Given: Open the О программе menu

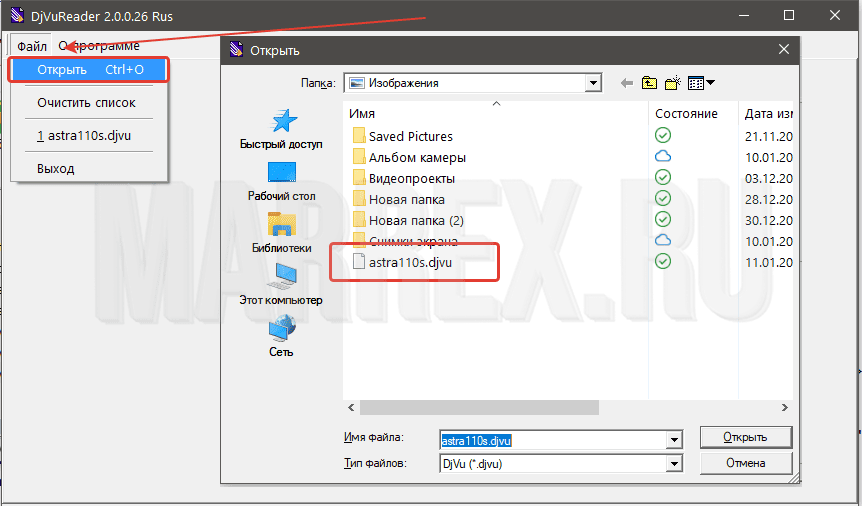Looking at the screenshot, I should [x=99, y=46].
